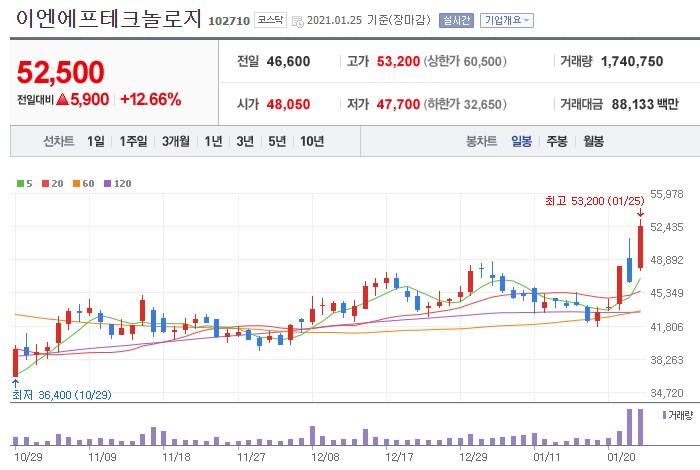This screenshot has height=470, width=700.
Task: Click the previous close value 46,600
Action: point(288,61)
